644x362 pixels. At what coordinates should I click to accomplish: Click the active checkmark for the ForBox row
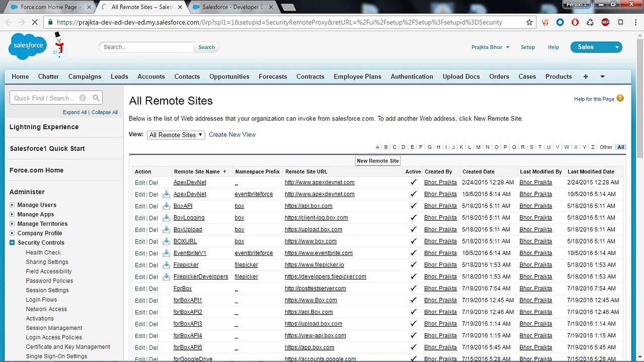click(x=413, y=289)
